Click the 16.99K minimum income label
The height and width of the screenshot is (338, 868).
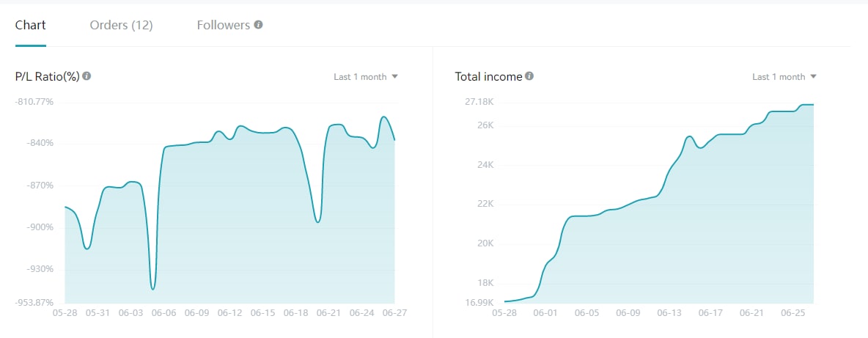click(x=479, y=303)
